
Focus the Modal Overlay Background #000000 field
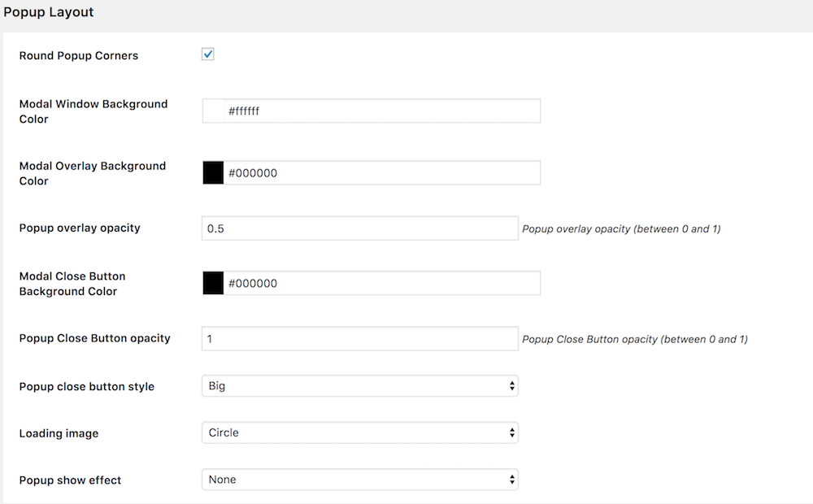pos(382,172)
